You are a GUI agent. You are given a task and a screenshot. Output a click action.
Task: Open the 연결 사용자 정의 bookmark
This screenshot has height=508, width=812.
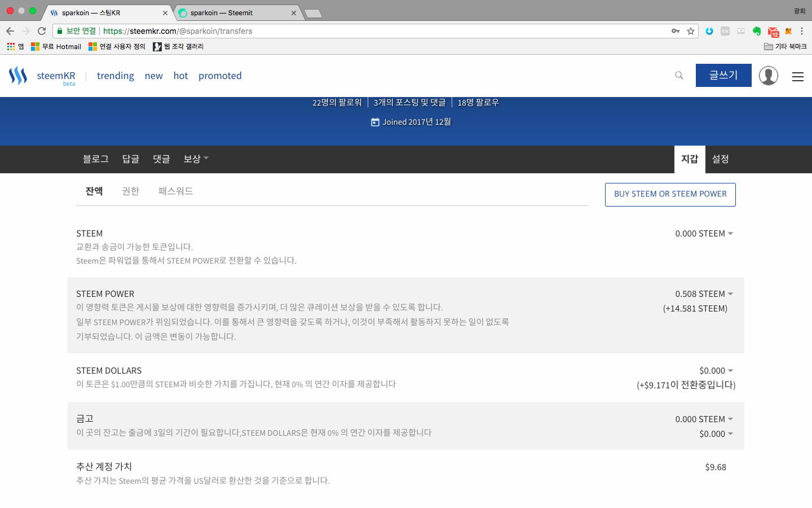[x=117, y=46]
